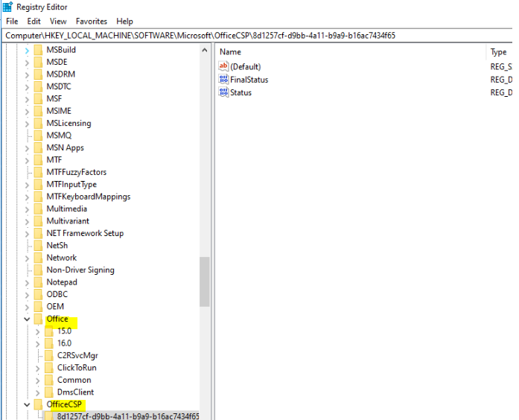Select the MSN Apps folder icon
This screenshot has width=519, height=420.
tap(39, 147)
